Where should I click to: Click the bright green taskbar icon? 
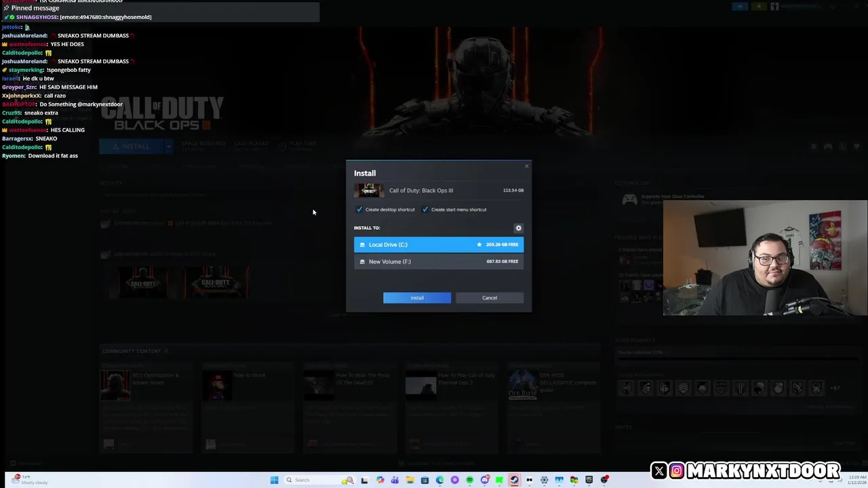point(499,480)
